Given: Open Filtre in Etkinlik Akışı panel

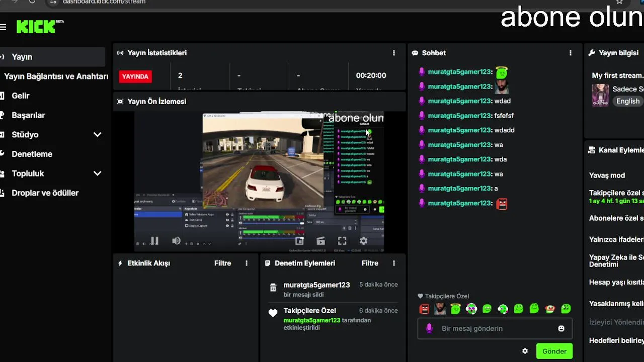Looking at the screenshot, I should pos(223,263).
